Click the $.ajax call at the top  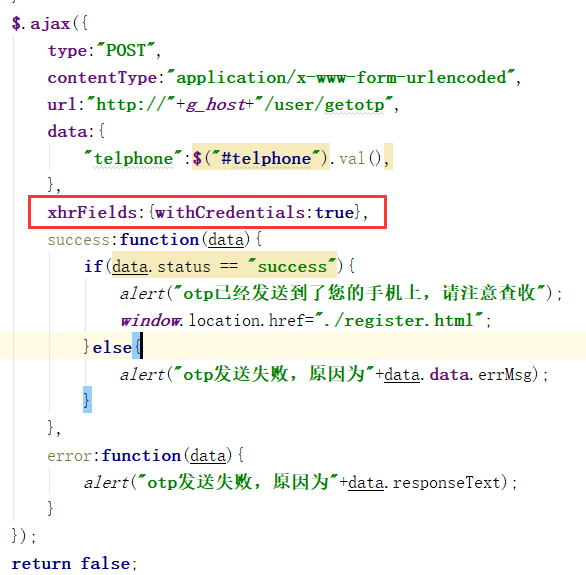point(50,24)
